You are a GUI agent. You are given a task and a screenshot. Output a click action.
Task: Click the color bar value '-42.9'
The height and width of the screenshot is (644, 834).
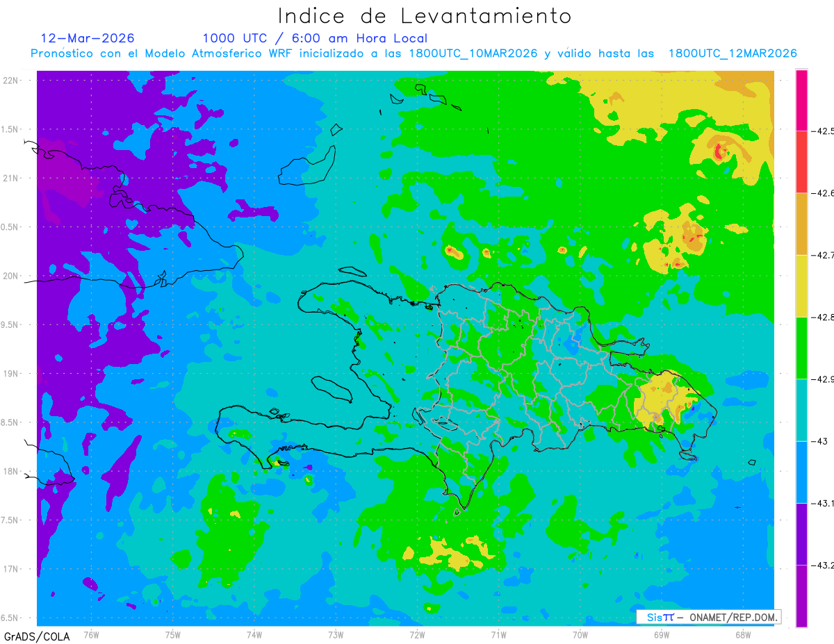pos(822,379)
